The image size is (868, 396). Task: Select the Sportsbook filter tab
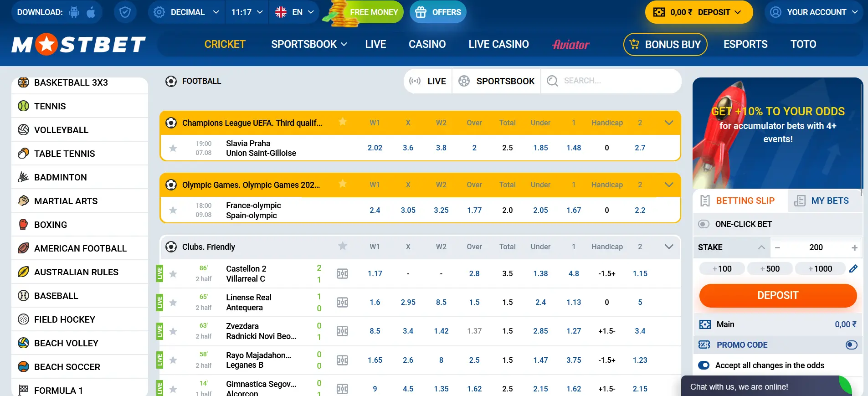(x=496, y=81)
